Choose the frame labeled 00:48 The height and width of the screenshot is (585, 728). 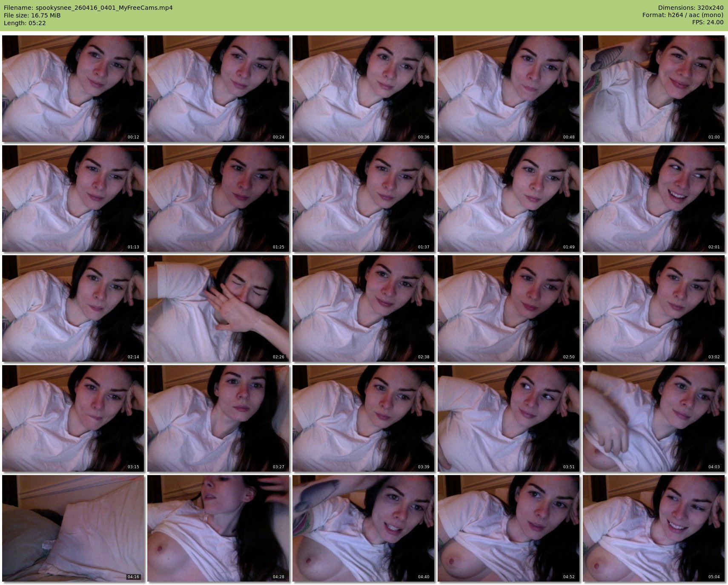click(508, 89)
